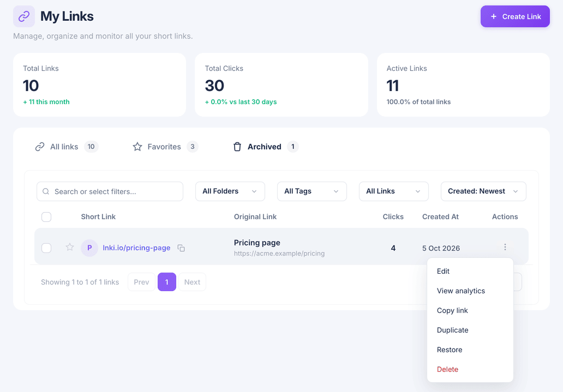Click the Create Link button

point(515,16)
